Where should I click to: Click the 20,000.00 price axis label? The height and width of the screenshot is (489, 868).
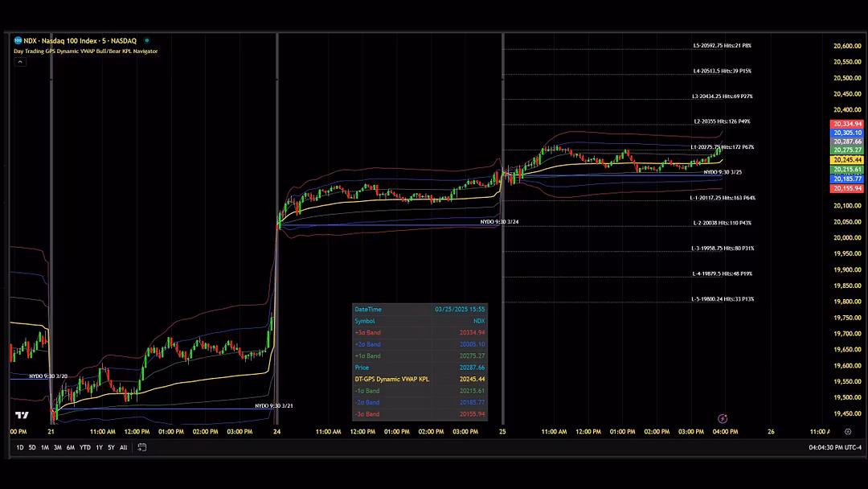(x=847, y=237)
